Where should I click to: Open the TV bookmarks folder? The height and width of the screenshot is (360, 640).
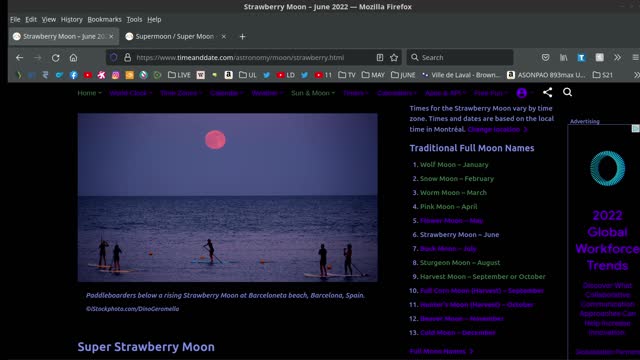point(347,75)
